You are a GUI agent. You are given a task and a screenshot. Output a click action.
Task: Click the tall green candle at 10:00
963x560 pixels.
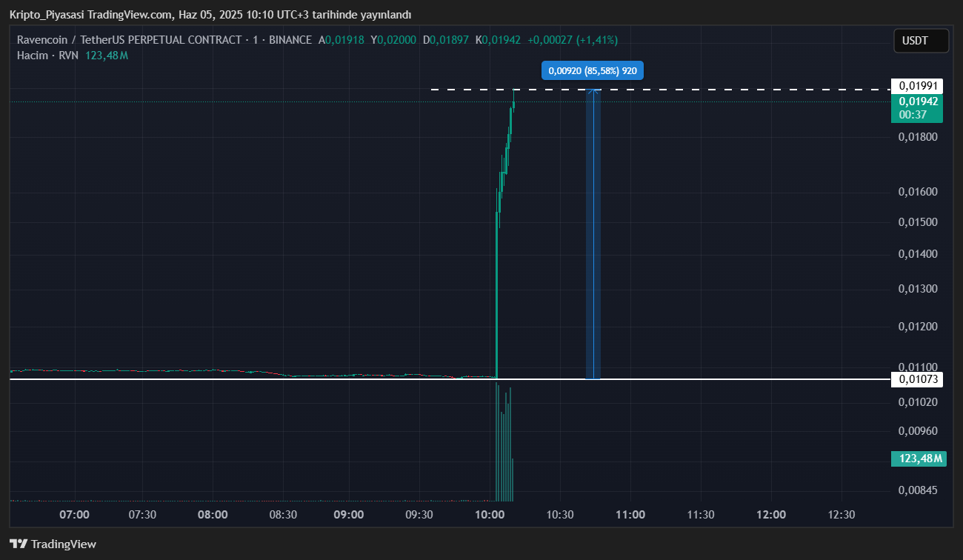click(x=496, y=296)
